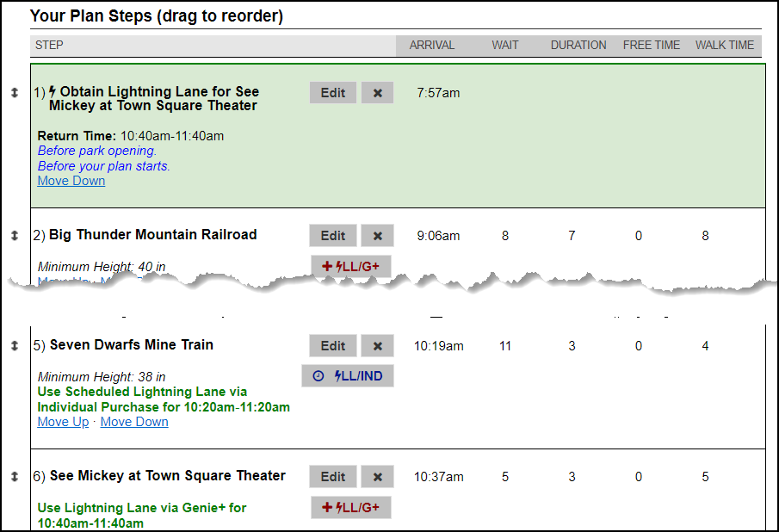Delete See Mickey at Town Square step
Image resolution: width=779 pixels, height=532 pixels.
pos(378,477)
